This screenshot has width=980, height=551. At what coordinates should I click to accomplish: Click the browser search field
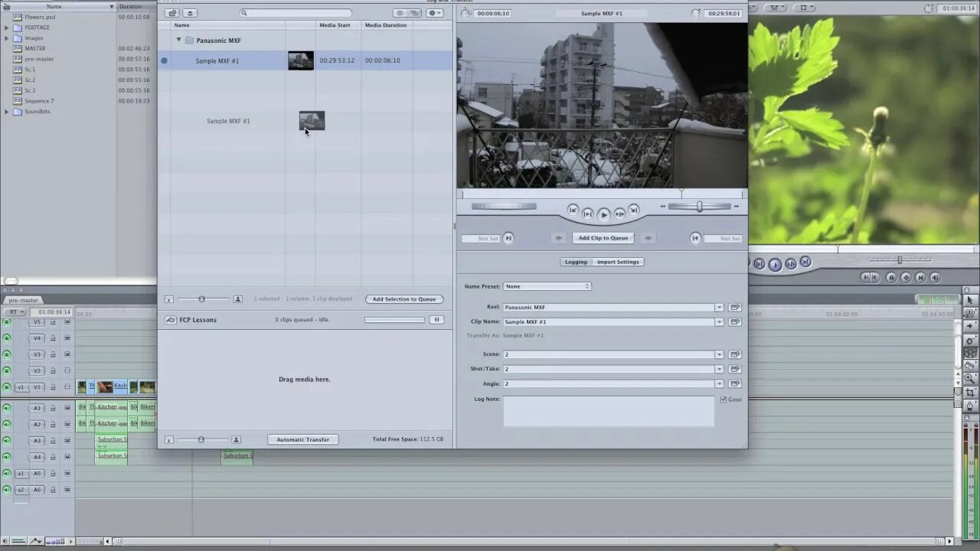(296, 13)
